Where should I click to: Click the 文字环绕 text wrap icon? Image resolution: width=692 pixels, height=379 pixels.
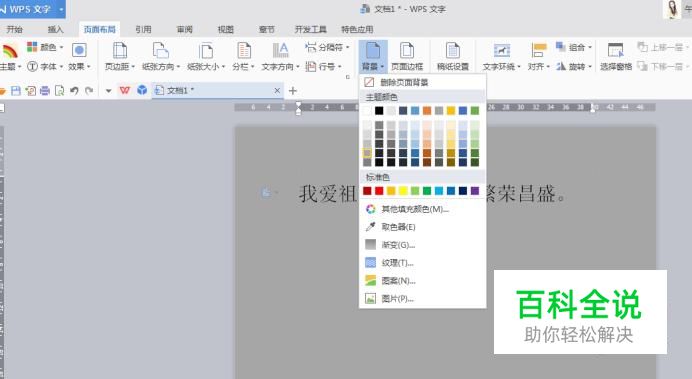pyautogui.click(x=502, y=51)
